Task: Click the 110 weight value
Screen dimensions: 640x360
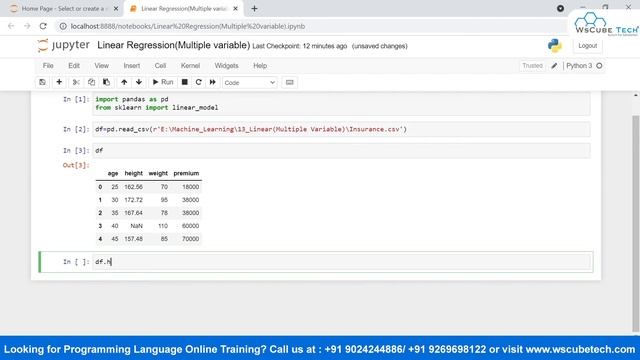Action: [163, 226]
